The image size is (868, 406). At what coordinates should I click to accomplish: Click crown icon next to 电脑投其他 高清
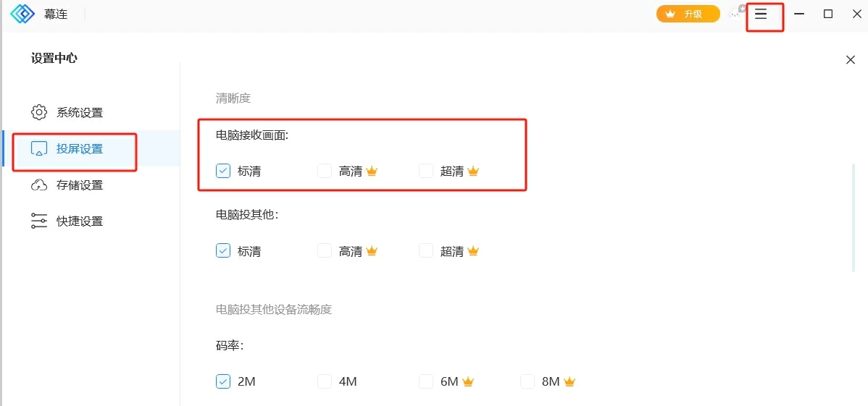372,250
